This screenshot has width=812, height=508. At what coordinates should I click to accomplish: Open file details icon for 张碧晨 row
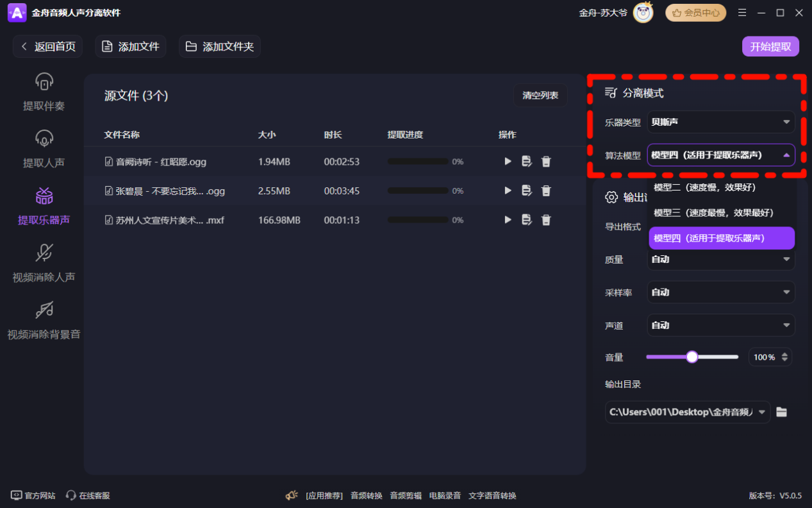(527, 190)
